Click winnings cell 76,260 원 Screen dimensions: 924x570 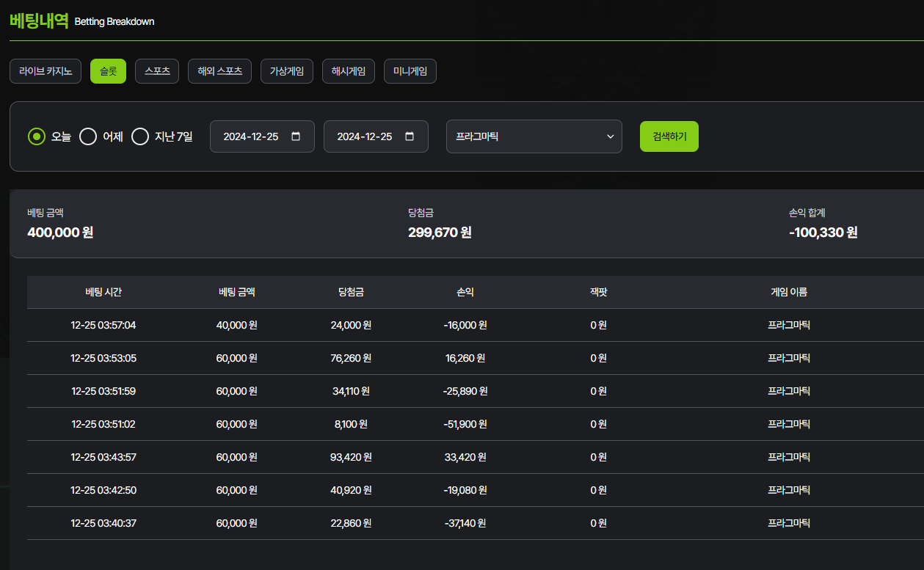pyautogui.click(x=351, y=358)
